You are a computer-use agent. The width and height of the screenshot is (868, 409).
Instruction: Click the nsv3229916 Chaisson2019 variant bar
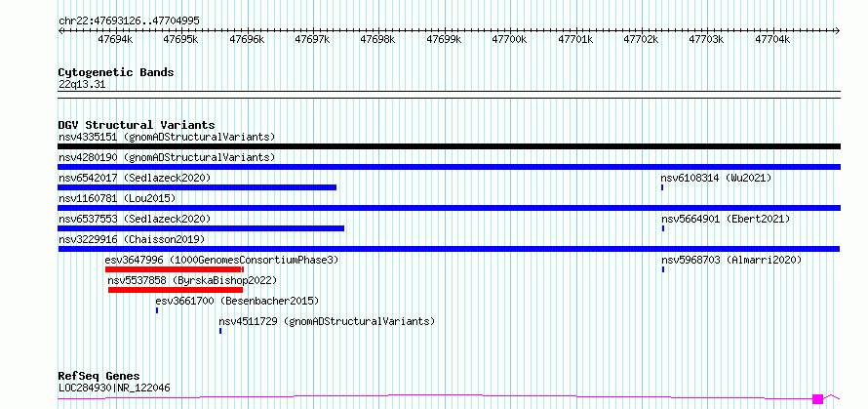449,249
